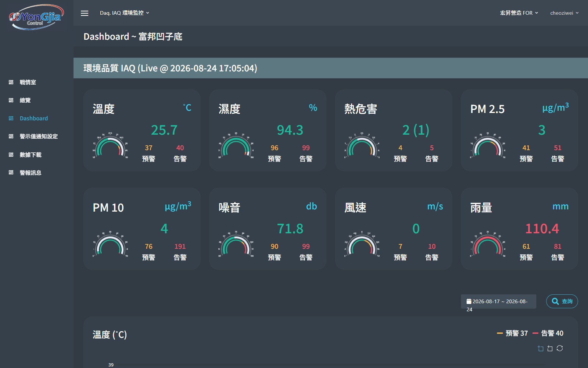The width and height of the screenshot is (588, 368).
Task: Click the 雨量 red gauge dial
Action: 488,244
